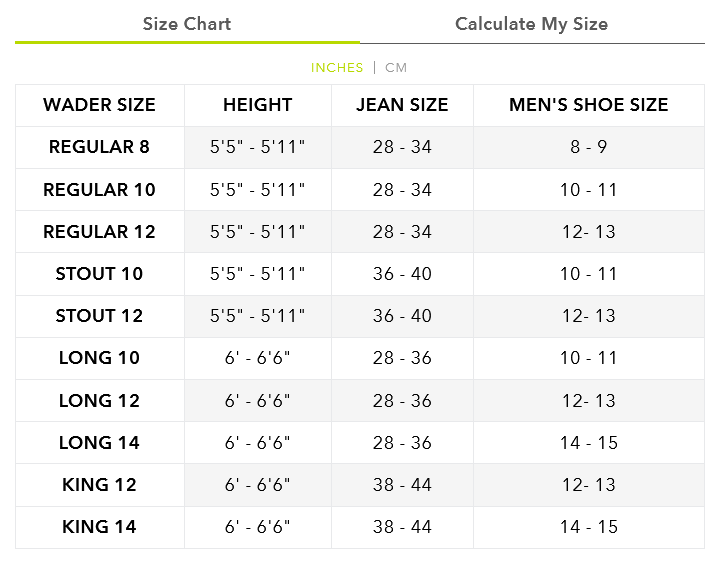
Task: Select the Size Chart tab
Action: coord(187,24)
